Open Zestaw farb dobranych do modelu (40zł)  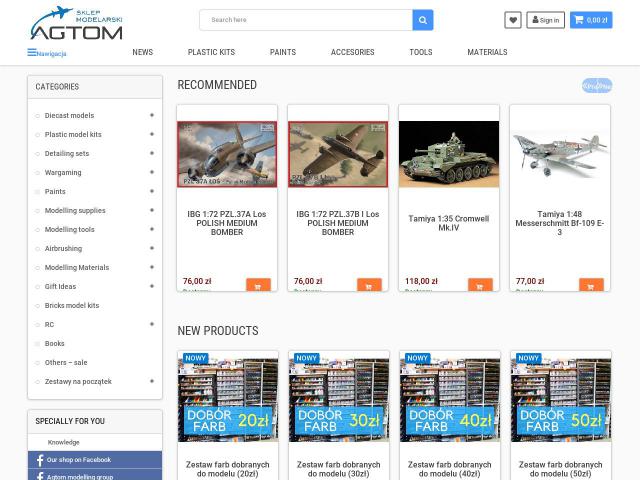tap(450, 469)
